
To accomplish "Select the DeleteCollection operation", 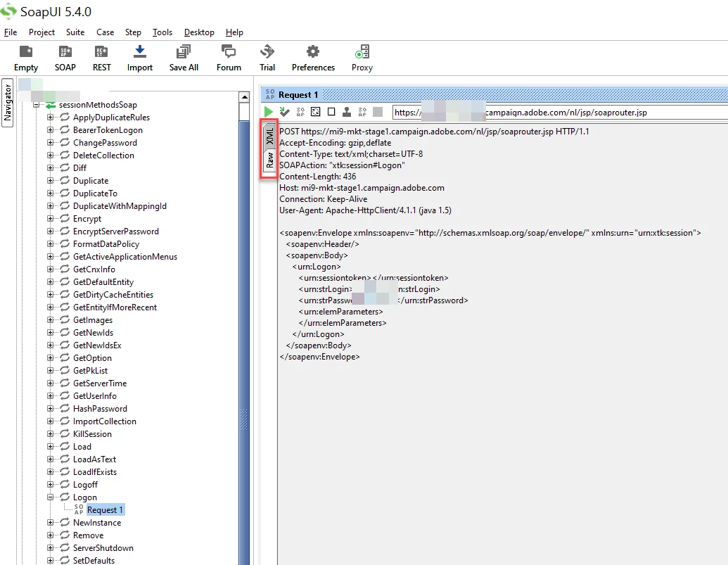I will tap(103, 155).
